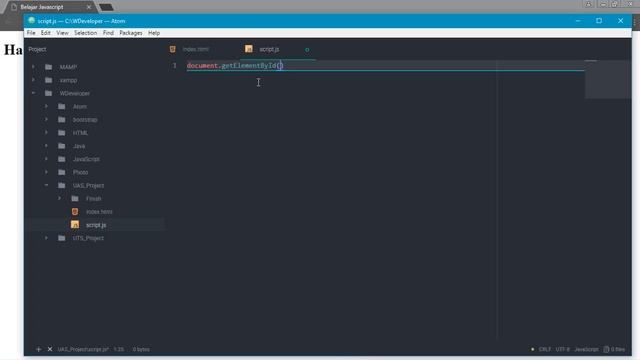This screenshot has height=360, width=640.
Task: Click the JS file icon on script.js tab
Action: click(x=249, y=49)
